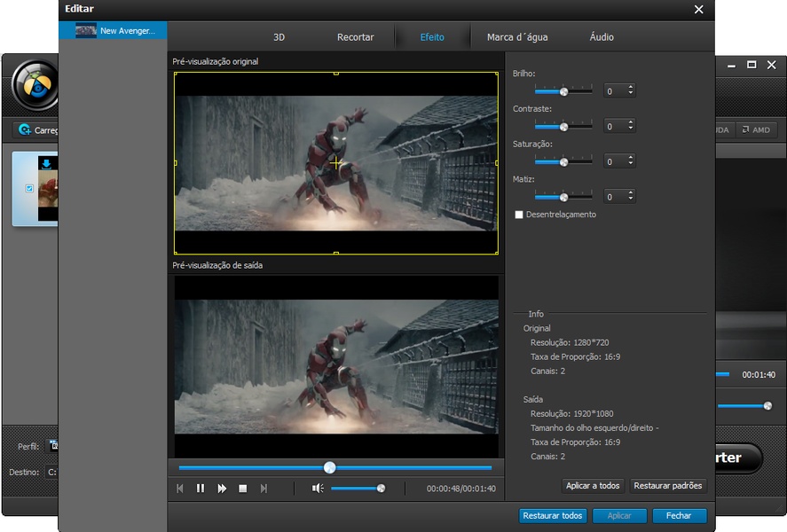Screen dimensions: 787x532
Task: Toggle the video checkbox in main window list
Action: pyautogui.click(x=29, y=189)
